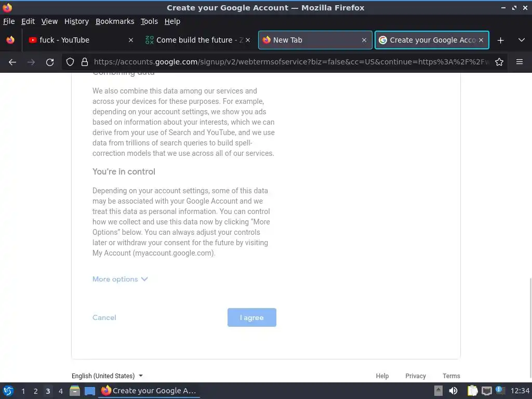
Task: Go back to the previous page
Action: [x=12, y=62]
